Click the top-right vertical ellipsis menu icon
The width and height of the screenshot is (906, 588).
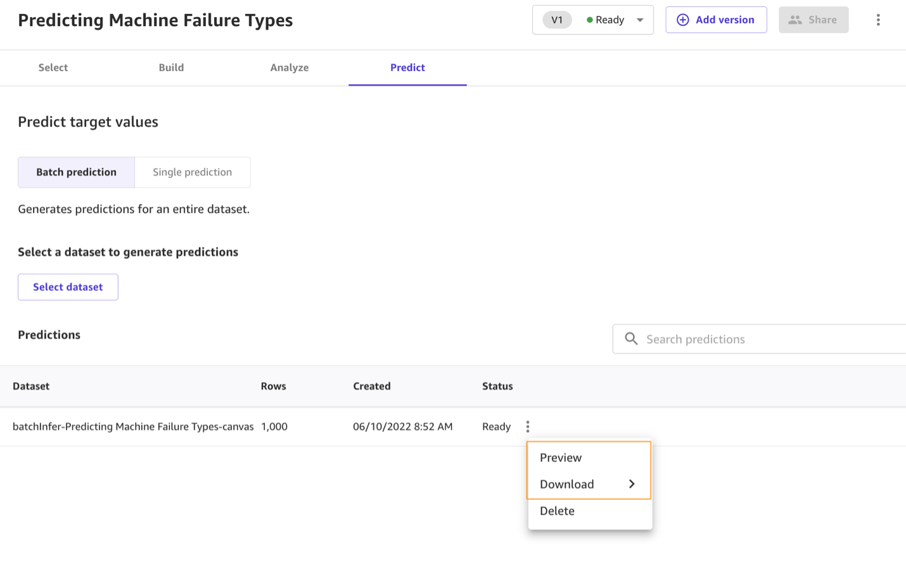(x=877, y=20)
